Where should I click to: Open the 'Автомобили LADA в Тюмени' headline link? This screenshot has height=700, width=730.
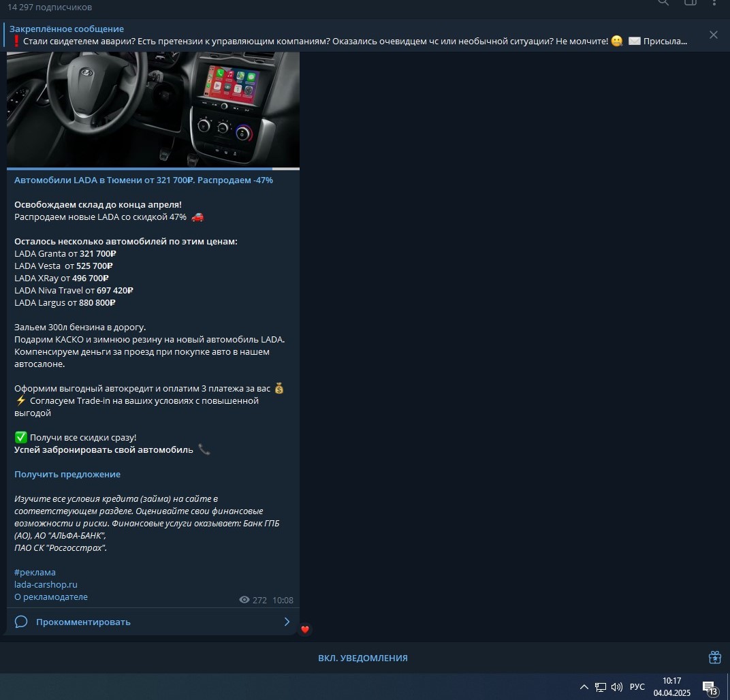[x=144, y=180]
